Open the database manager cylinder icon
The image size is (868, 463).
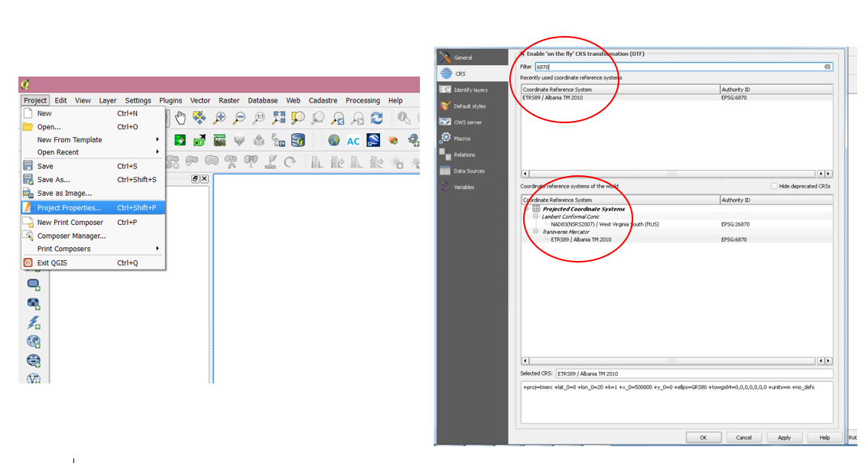click(x=297, y=140)
